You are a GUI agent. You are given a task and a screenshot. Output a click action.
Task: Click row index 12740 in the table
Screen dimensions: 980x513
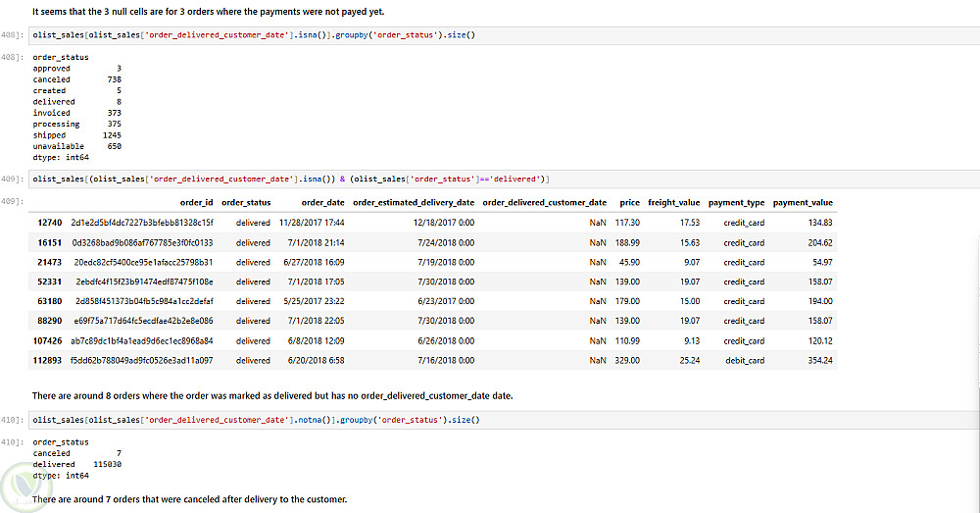pyautogui.click(x=49, y=223)
